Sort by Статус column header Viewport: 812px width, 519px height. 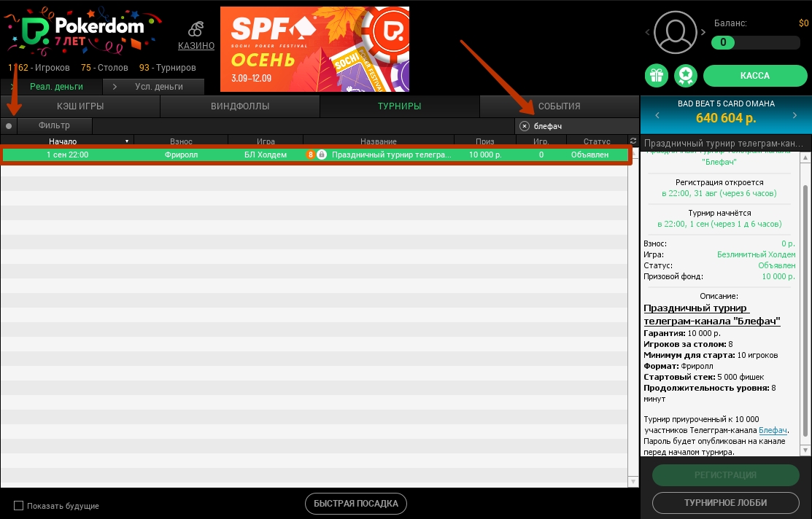click(x=597, y=141)
